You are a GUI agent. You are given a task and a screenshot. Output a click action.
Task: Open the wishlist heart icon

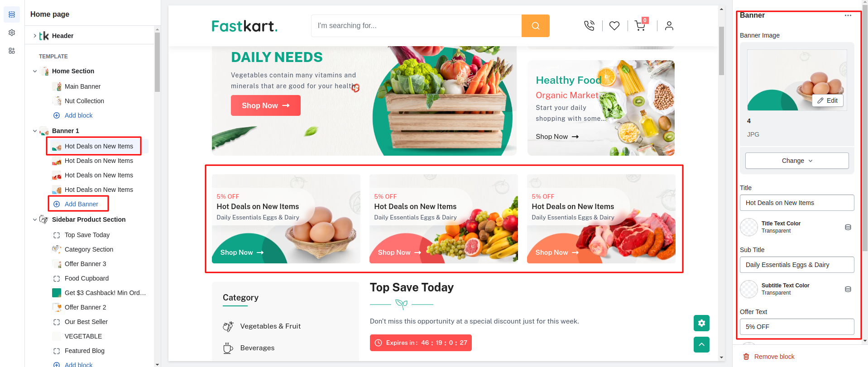pos(614,26)
